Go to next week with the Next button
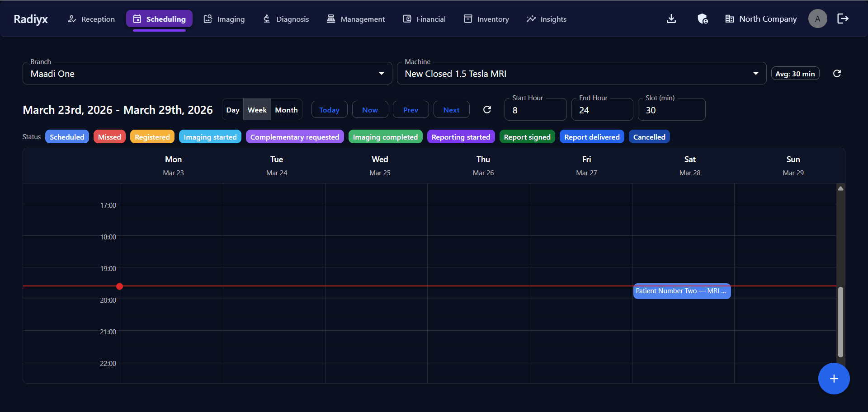The width and height of the screenshot is (868, 412). pyautogui.click(x=451, y=109)
